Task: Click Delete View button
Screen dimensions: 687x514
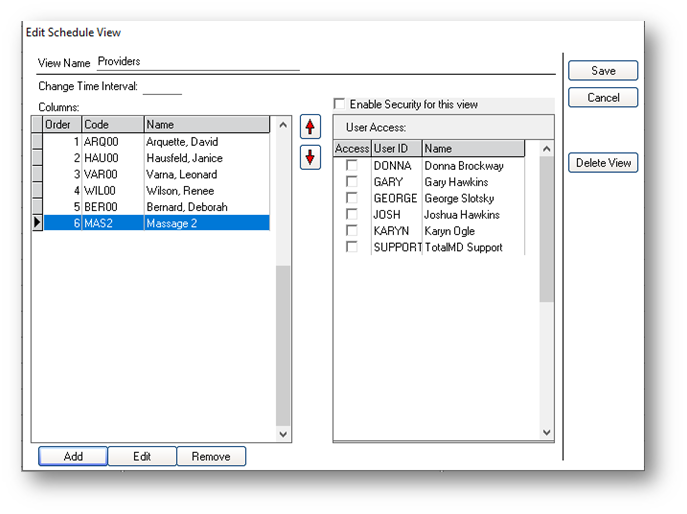Action: 603,163
